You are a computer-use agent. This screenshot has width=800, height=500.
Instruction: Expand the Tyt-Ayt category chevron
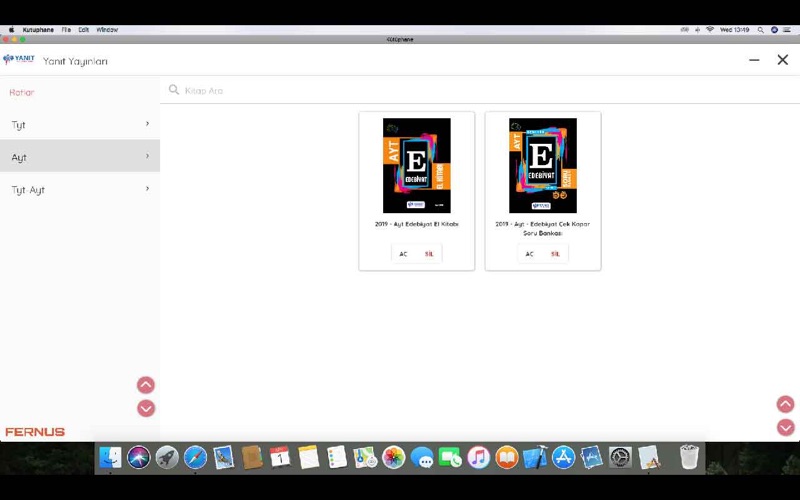point(147,189)
